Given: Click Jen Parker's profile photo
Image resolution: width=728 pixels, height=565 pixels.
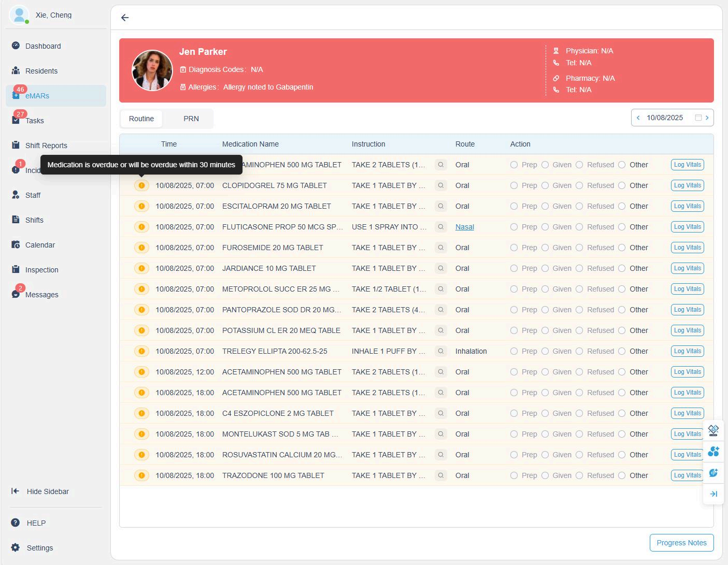Looking at the screenshot, I should 152,70.
